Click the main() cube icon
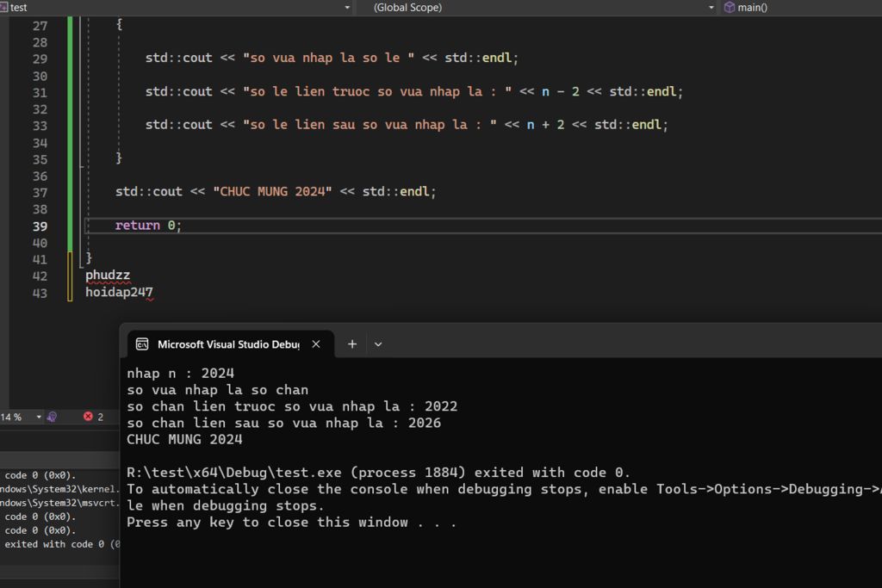This screenshot has width=882, height=588. (730, 7)
